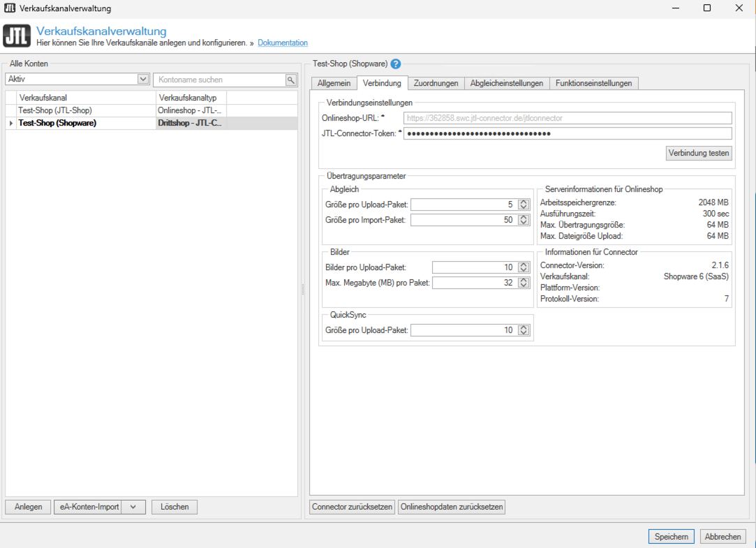Click stepper for Max. Megabyte pro Paket

click(524, 283)
